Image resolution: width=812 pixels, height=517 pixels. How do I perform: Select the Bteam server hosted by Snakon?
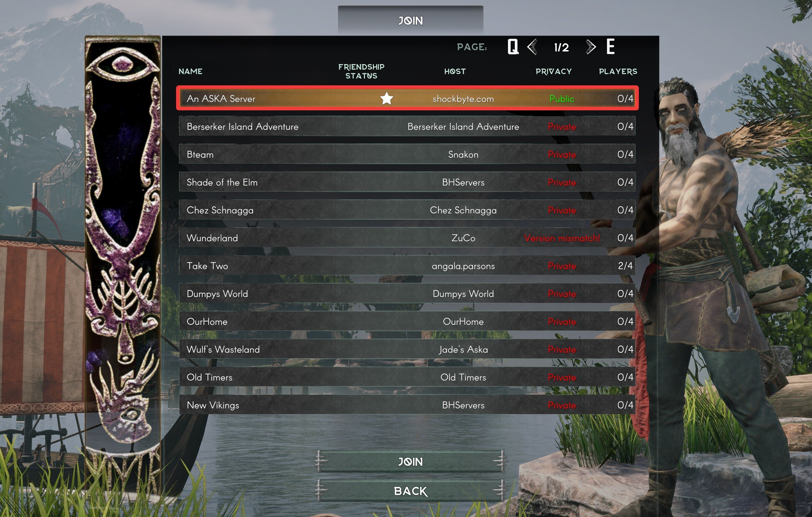point(407,154)
